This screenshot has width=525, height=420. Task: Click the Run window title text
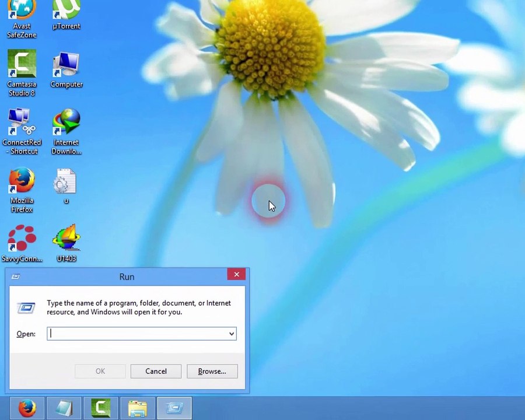pos(127,276)
